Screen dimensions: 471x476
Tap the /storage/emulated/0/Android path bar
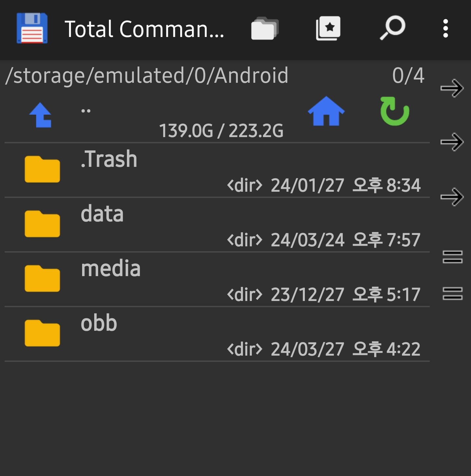pyautogui.click(x=147, y=76)
